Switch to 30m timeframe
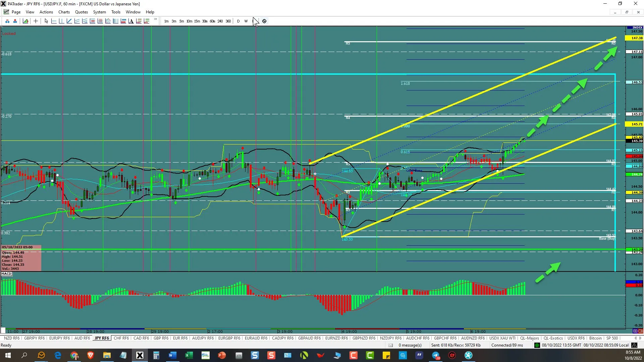Screen dimensions: 644x362 205,21
